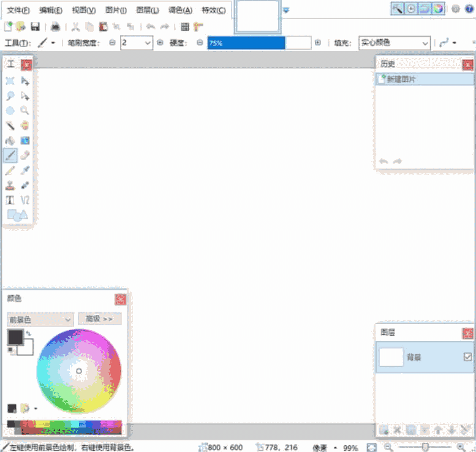The width and height of the screenshot is (476, 452).
Task: Click the Print icon
Action: pos(55,27)
